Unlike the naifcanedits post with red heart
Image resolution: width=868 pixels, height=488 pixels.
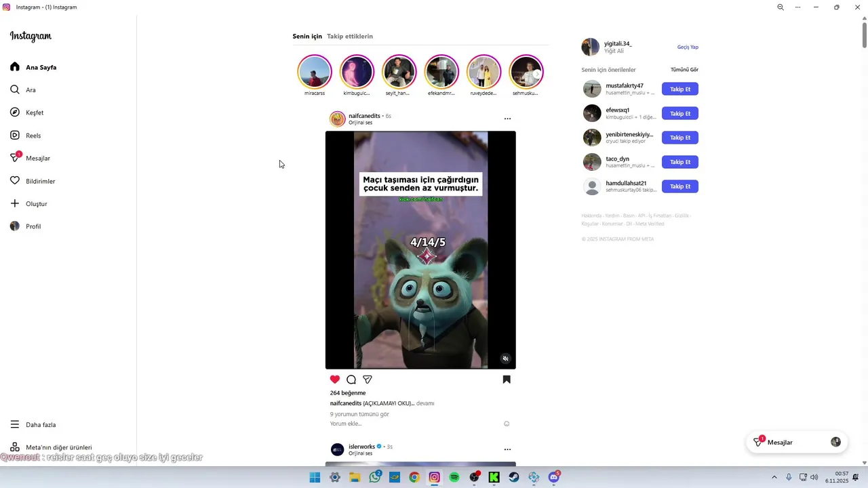tap(335, 380)
